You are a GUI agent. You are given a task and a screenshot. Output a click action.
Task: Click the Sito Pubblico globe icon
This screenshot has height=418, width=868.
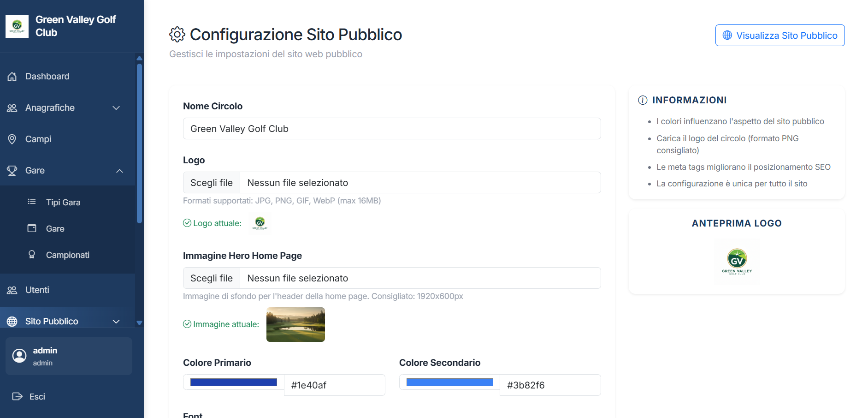click(12, 321)
